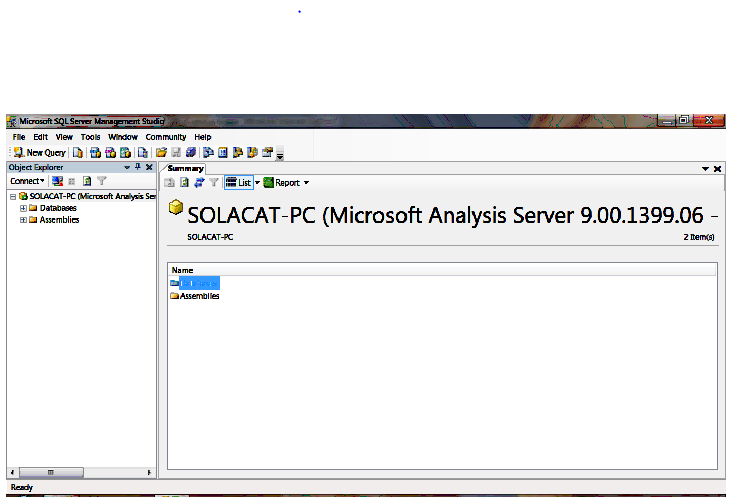Click the Up one level icon in Summary toolbar
Viewport: 746px width, 497px height.
coord(170,183)
